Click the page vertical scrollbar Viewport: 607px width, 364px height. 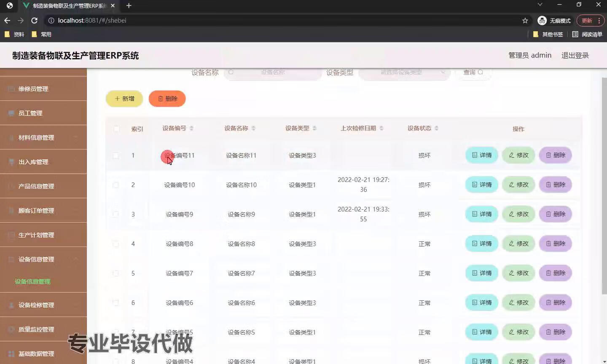click(x=604, y=185)
